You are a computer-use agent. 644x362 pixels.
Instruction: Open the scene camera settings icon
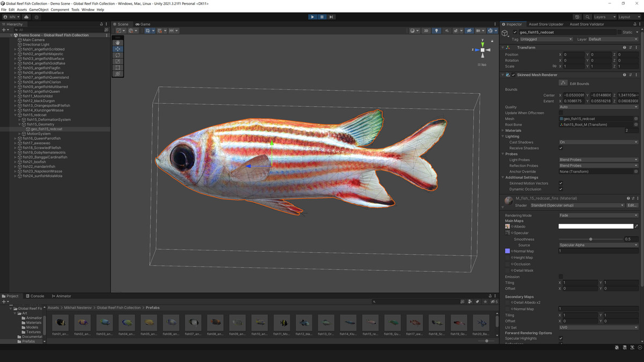tap(478, 30)
